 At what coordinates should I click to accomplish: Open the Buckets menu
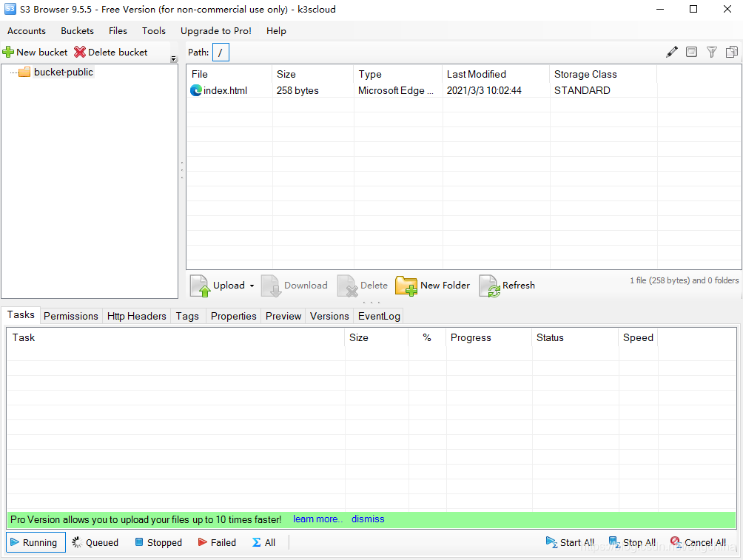(x=77, y=31)
